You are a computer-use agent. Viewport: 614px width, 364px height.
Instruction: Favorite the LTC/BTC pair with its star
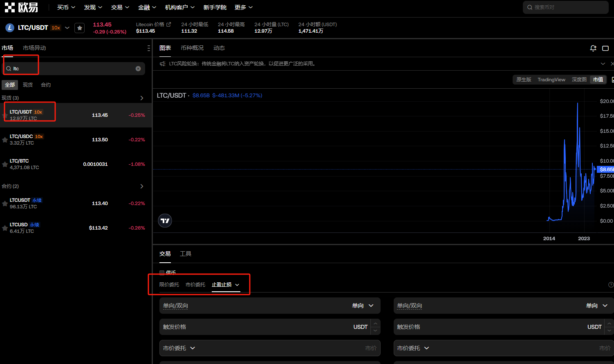tap(5, 164)
